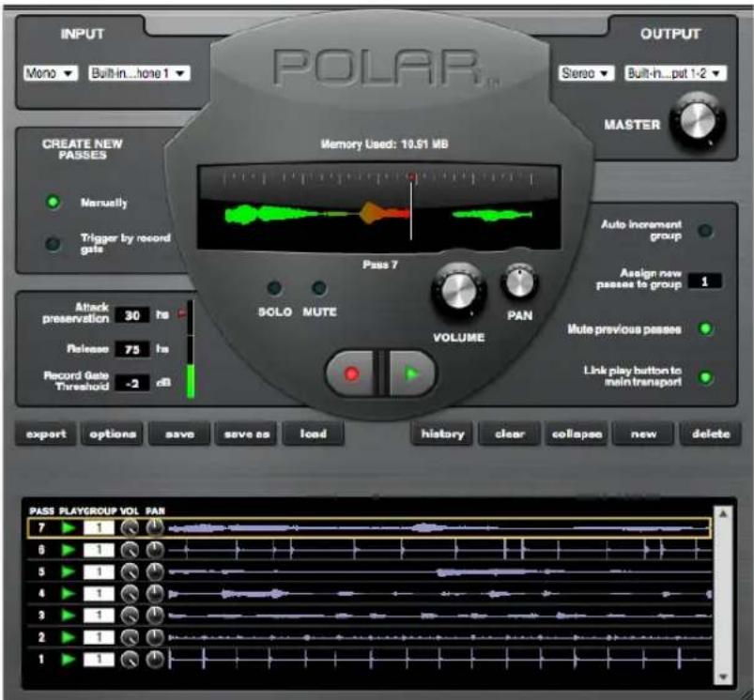
Task: Click the Record Gate Threshold value field
Action: [x=132, y=384]
